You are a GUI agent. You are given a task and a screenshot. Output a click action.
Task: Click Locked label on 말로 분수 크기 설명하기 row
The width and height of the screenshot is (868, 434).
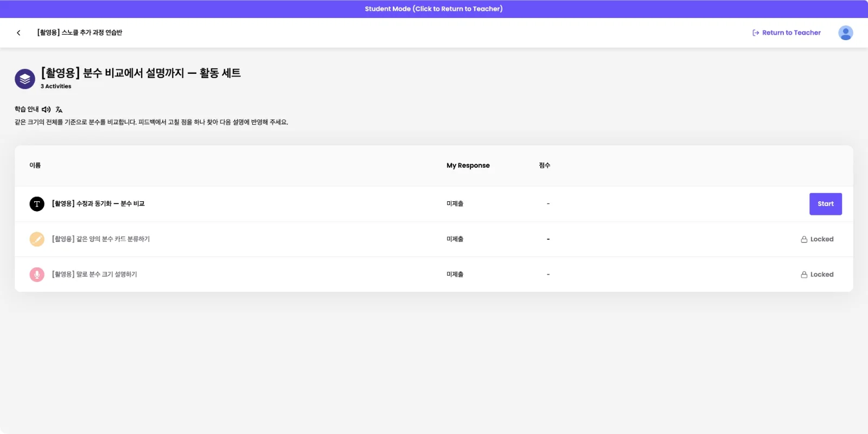[x=817, y=275]
